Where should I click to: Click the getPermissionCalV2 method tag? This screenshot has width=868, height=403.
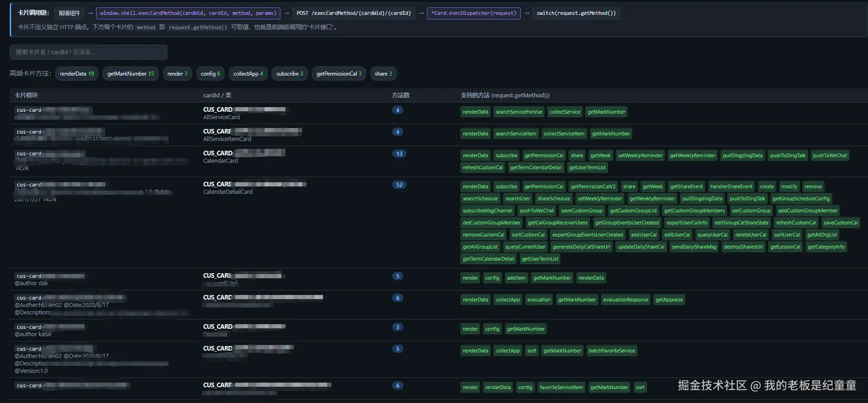593,186
